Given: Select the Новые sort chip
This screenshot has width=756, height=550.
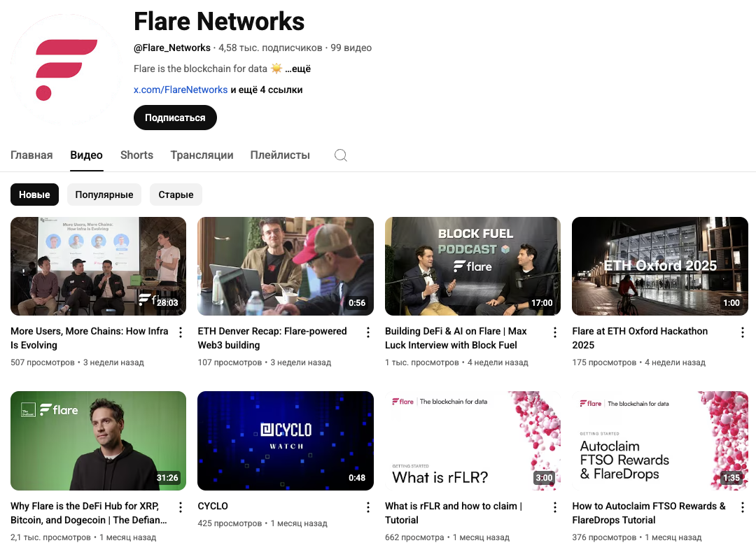Looking at the screenshot, I should click(x=35, y=195).
